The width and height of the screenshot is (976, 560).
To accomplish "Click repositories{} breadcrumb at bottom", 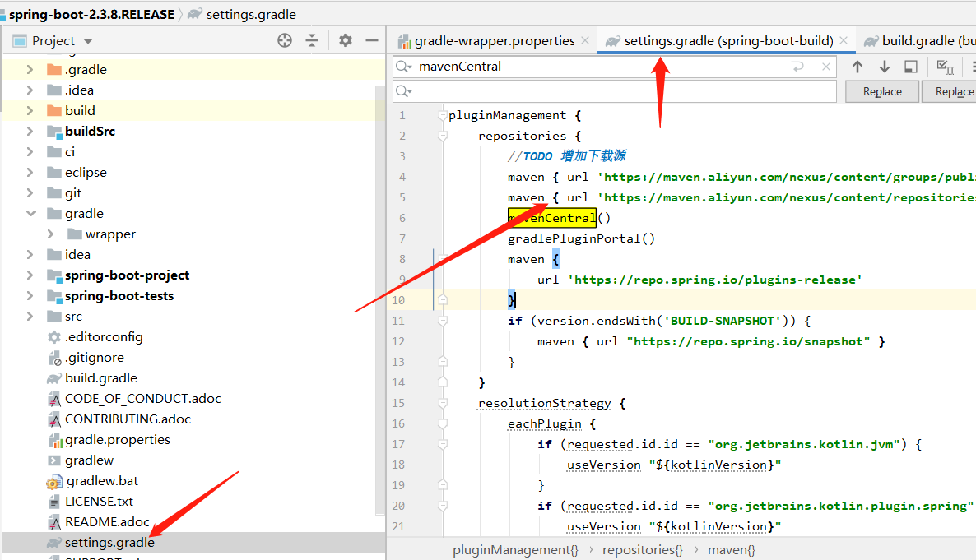I will click(643, 550).
